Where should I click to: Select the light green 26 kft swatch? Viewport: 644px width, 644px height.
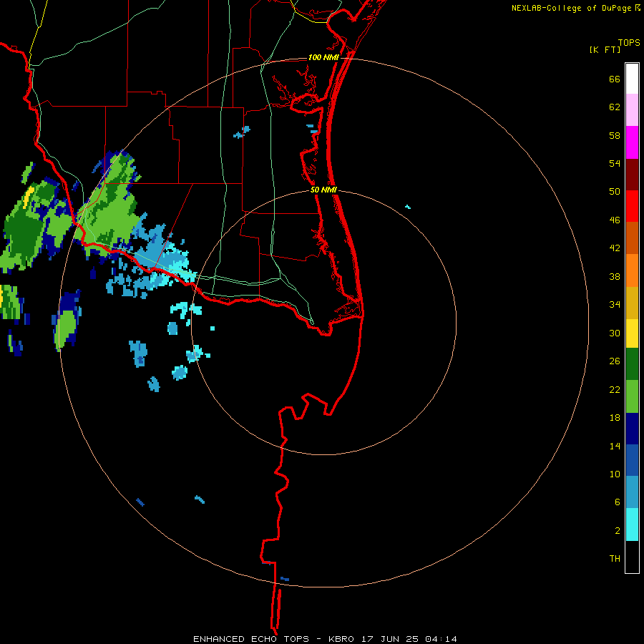pos(632,396)
